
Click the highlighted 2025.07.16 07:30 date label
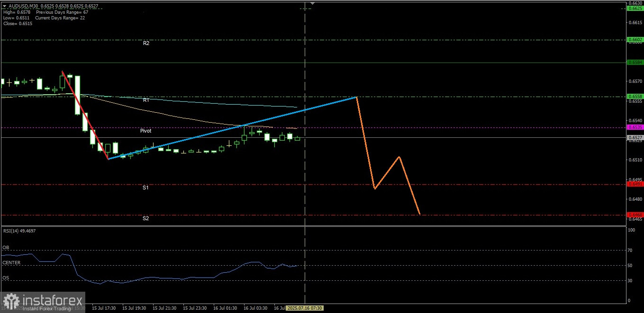click(x=305, y=308)
